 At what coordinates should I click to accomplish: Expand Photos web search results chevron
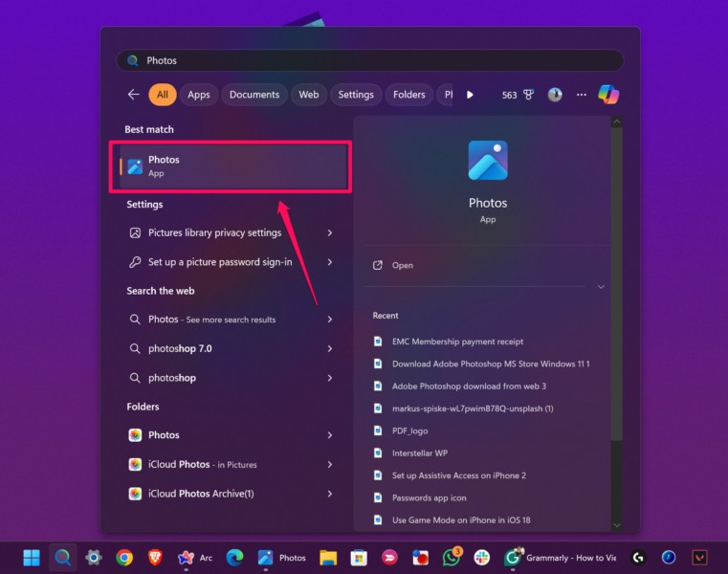coord(330,319)
